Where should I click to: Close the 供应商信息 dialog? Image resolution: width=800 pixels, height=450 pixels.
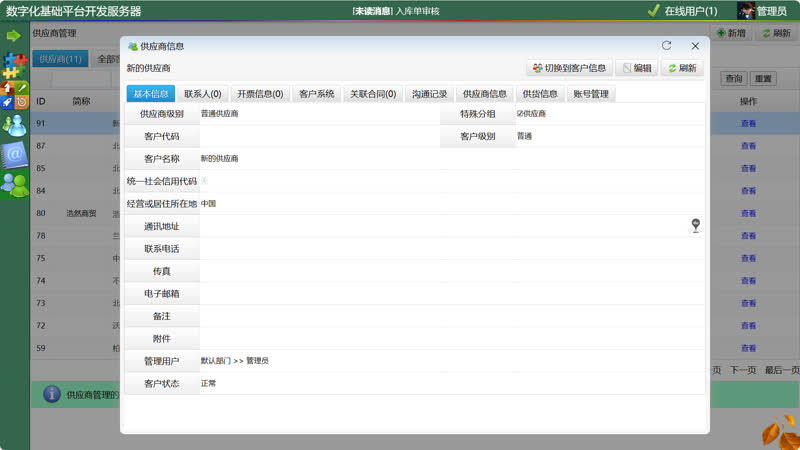point(695,46)
